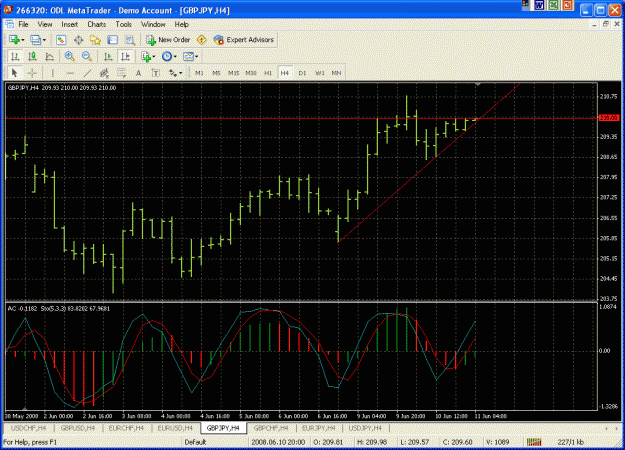
Task: Switch to USDJPY,H4 chart tab
Action: (x=365, y=428)
